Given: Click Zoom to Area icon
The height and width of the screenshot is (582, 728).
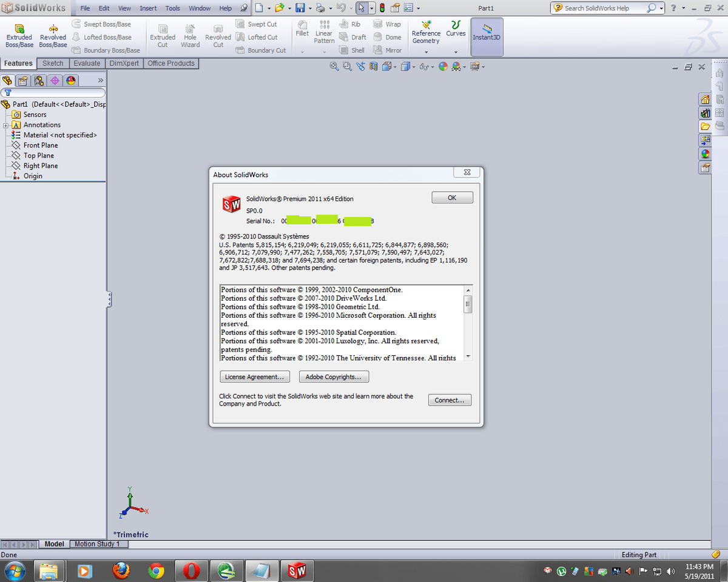Looking at the screenshot, I should pos(348,66).
